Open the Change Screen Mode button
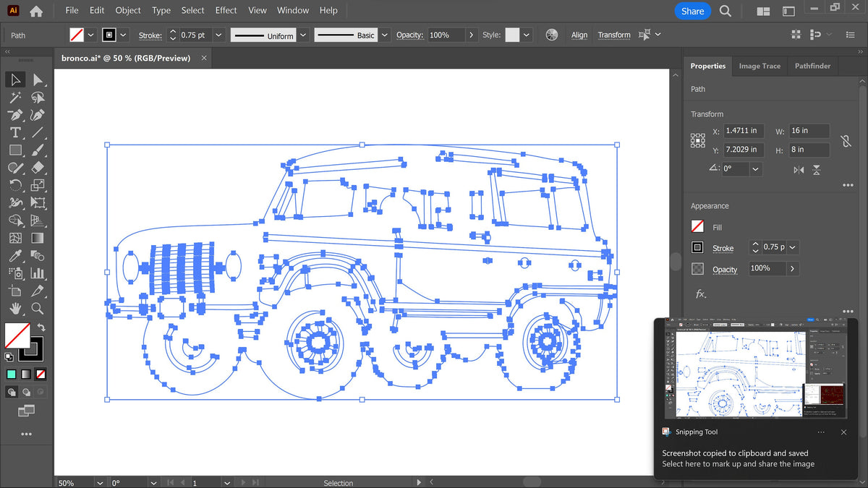The image size is (868, 488). click(26, 411)
